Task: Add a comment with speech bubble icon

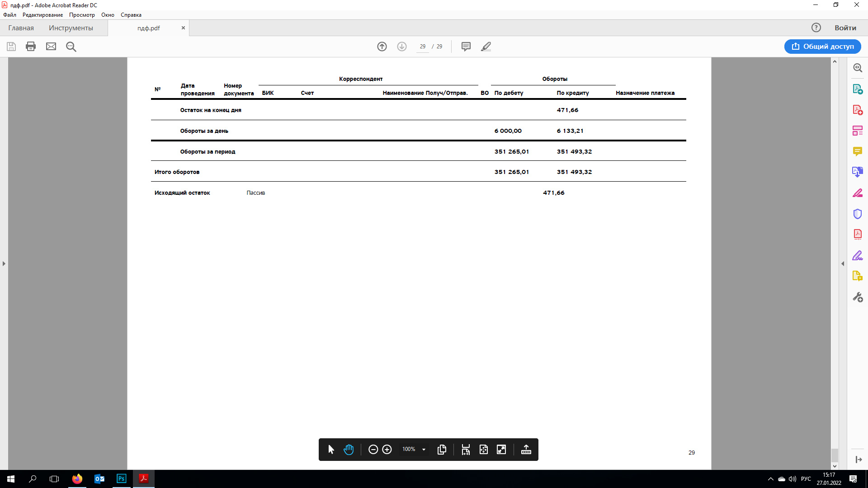Action: (x=466, y=47)
